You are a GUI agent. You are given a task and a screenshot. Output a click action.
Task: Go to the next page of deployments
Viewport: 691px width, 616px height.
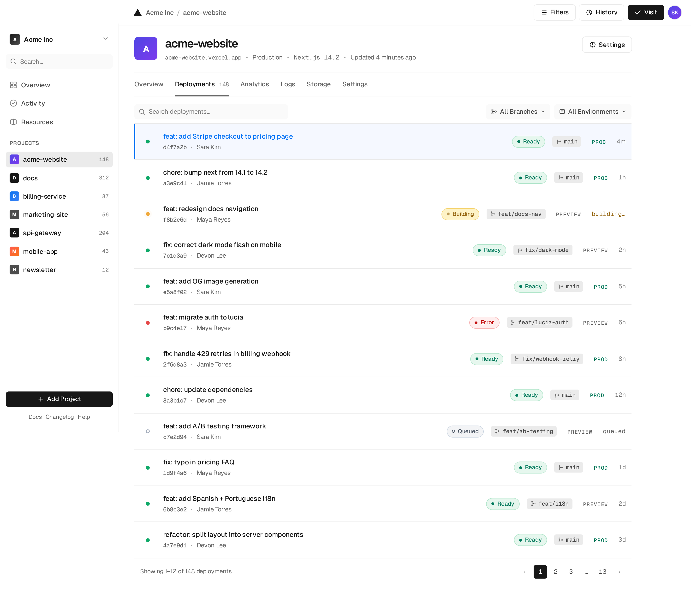(x=619, y=572)
